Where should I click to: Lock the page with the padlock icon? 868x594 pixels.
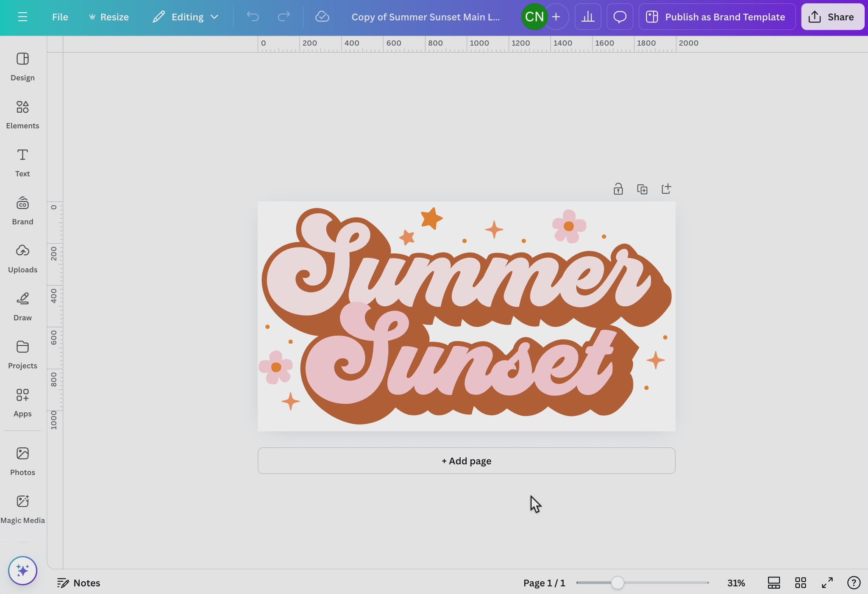618,189
